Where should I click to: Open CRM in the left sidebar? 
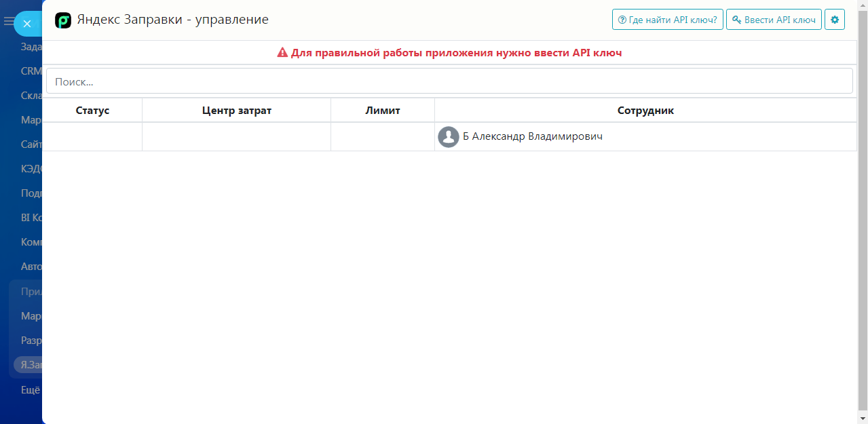coord(31,71)
